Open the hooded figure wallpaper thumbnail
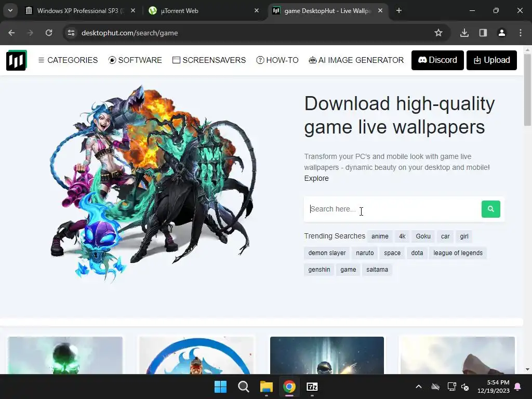This screenshot has width=532, height=399. tap(458, 355)
